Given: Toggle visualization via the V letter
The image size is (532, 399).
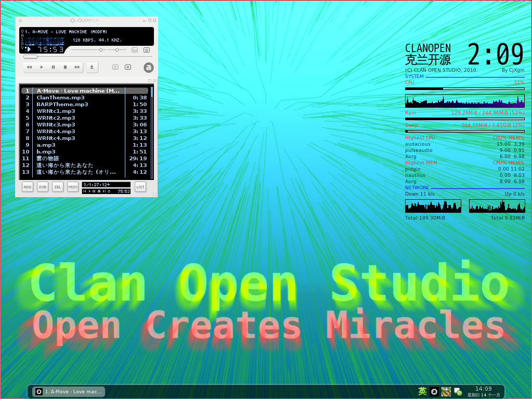Looking at the screenshot, I should [x=22, y=47].
